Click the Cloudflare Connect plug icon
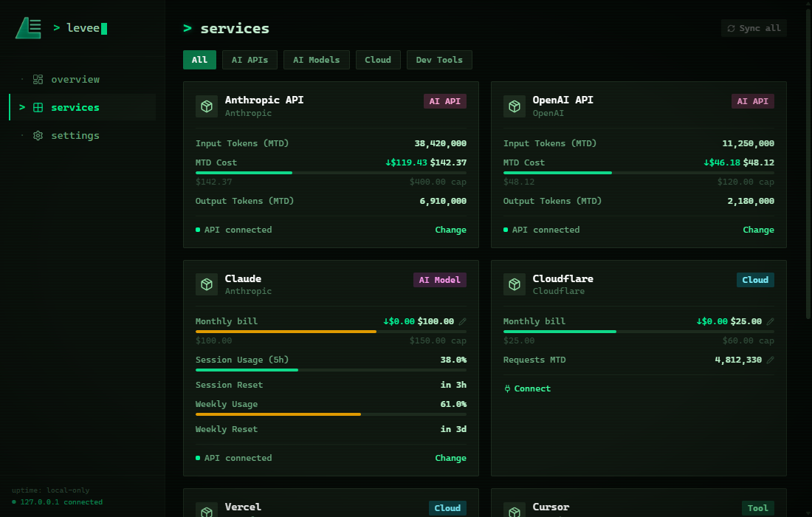The image size is (812, 517). tap(507, 388)
